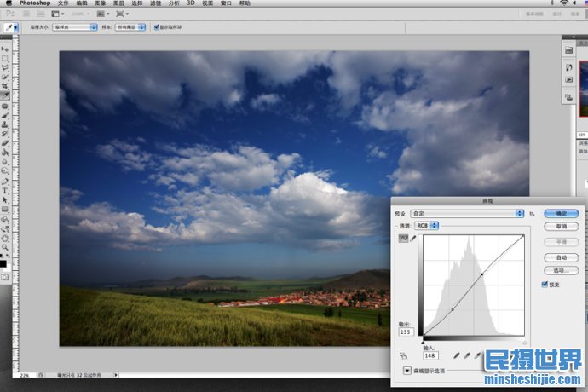Open the tool preset picker arrow in options bar
The image size is (588, 392).
(15, 27)
